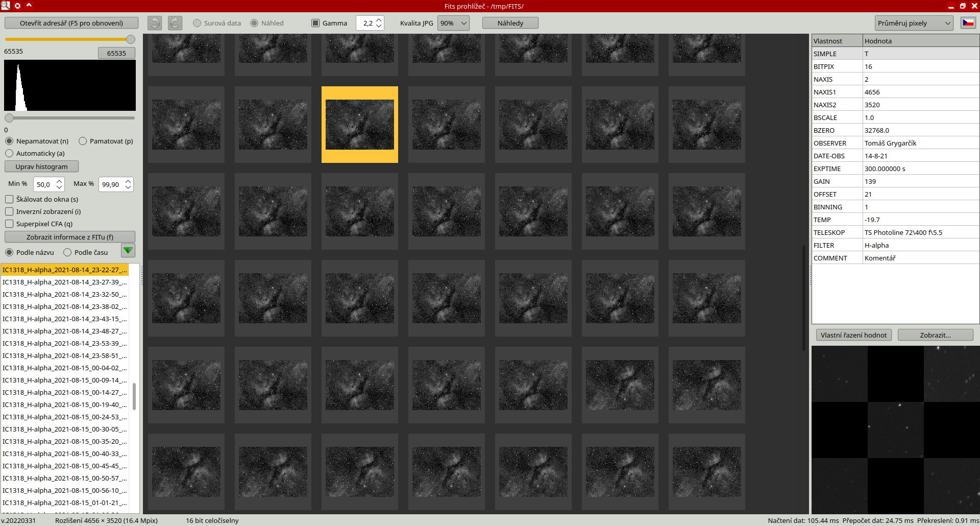Click the app icon in title bar
Screen dimensions: 980x526
click(x=6, y=6)
